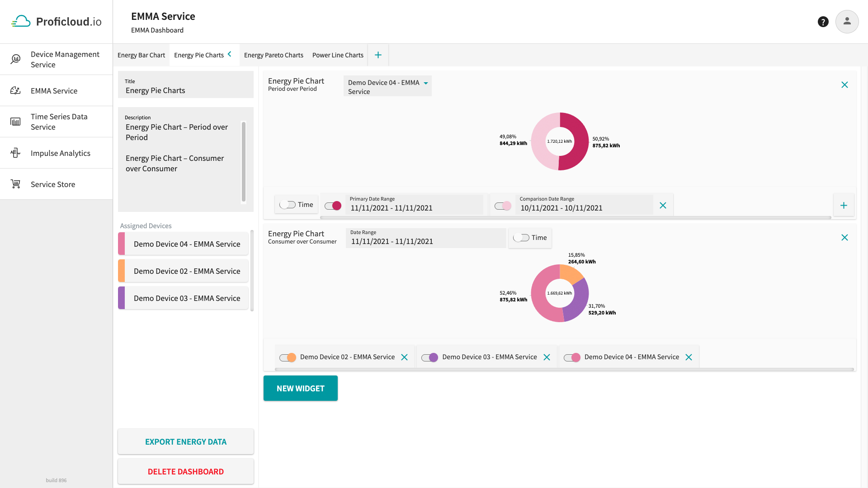Click the Description box scrollbar
This screenshot has width=868, height=488.
click(x=244, y=161)
